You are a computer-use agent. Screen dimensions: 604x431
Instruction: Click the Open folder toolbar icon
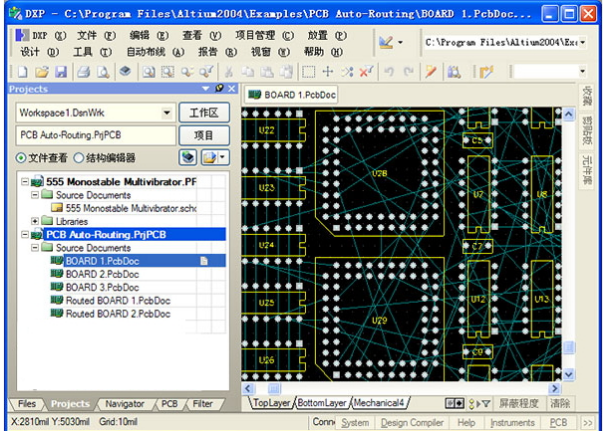tap(42, 72)
